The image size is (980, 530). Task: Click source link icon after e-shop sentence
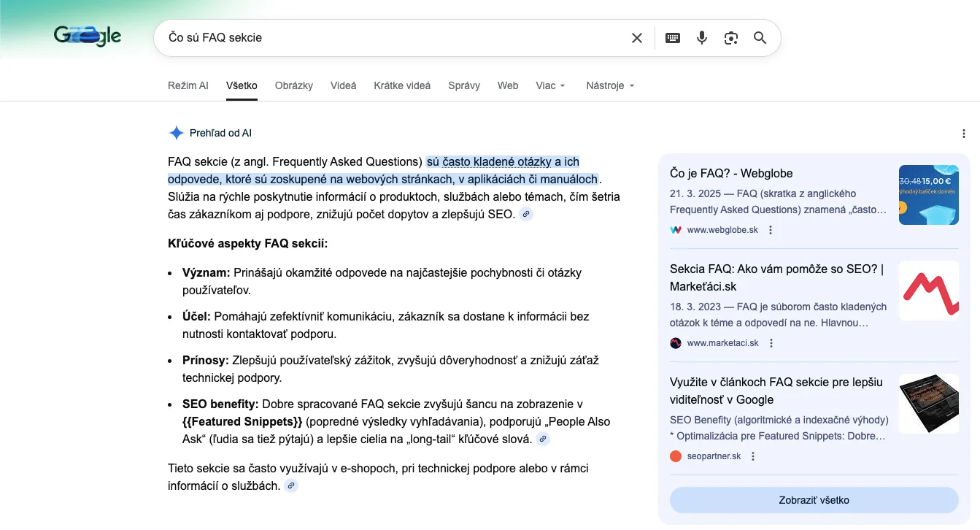pyautogui.click(x=291, y=486)
